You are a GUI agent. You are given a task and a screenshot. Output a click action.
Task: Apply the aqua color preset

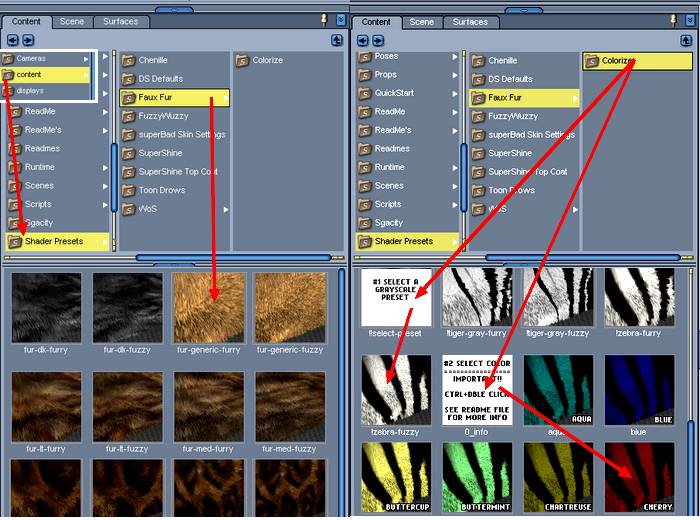(x=558, y=390)
